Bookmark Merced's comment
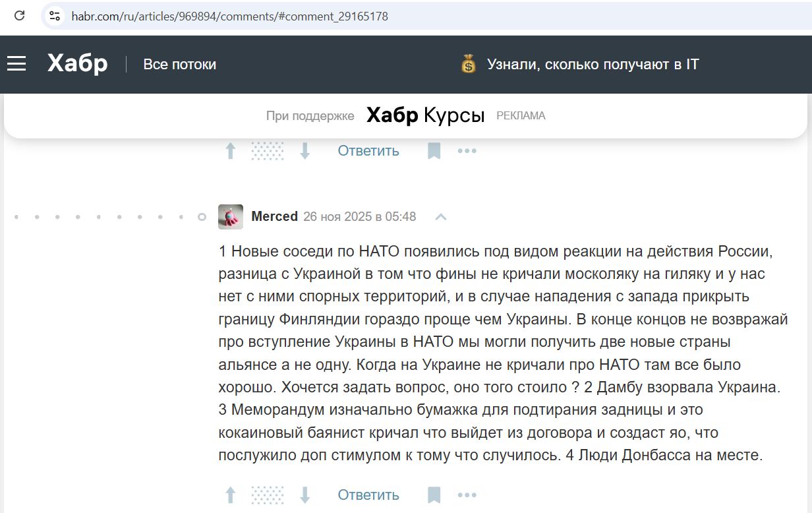The height and width of the screenshot is (513, 812). click(x=434, y=494)
